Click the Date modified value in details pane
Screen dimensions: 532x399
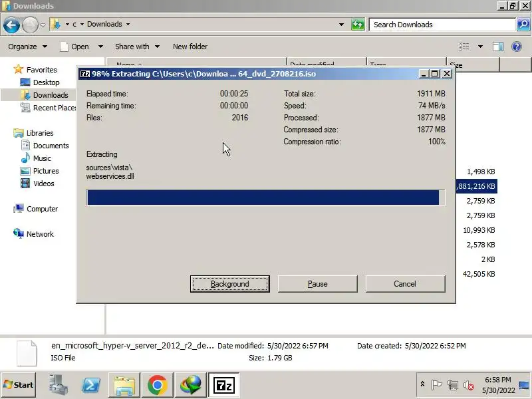click(x=297, y=346)
